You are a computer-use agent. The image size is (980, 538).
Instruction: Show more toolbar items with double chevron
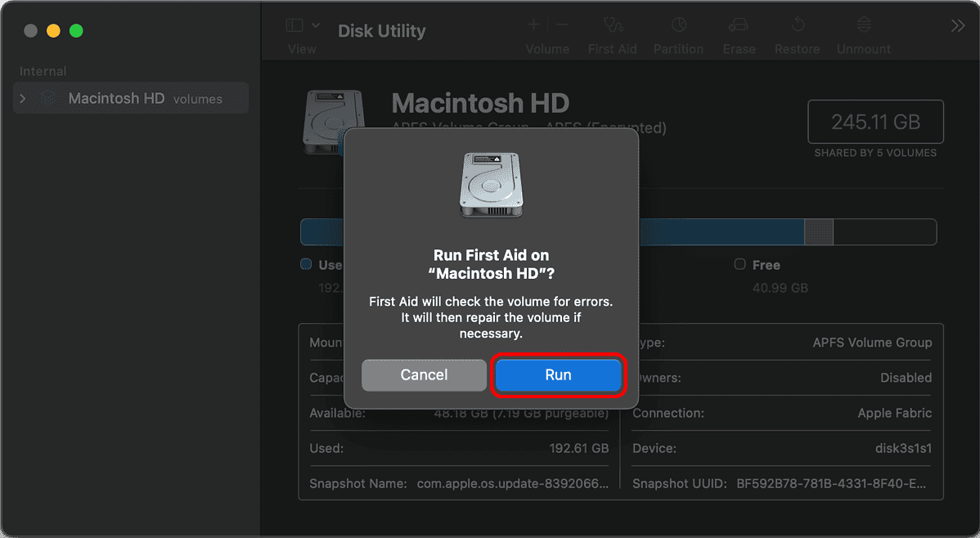[957, 25]
